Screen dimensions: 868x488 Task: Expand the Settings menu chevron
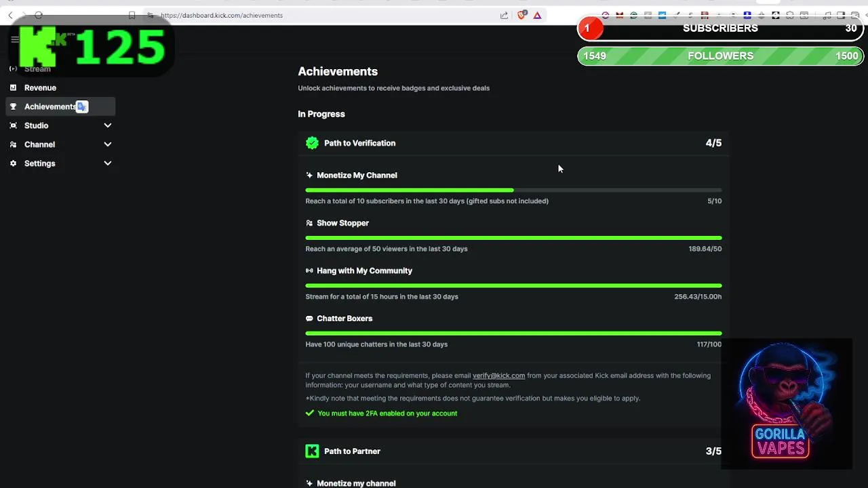pos(107,163)
